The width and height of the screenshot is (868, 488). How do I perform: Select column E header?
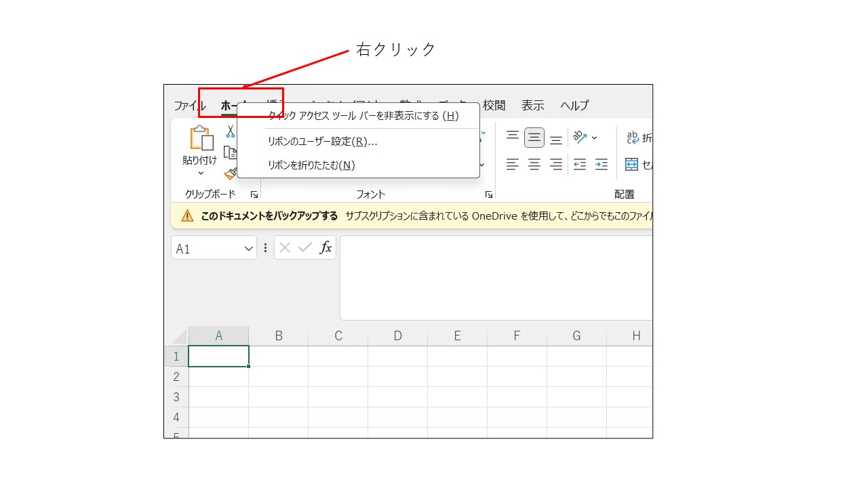click(458, 336)
